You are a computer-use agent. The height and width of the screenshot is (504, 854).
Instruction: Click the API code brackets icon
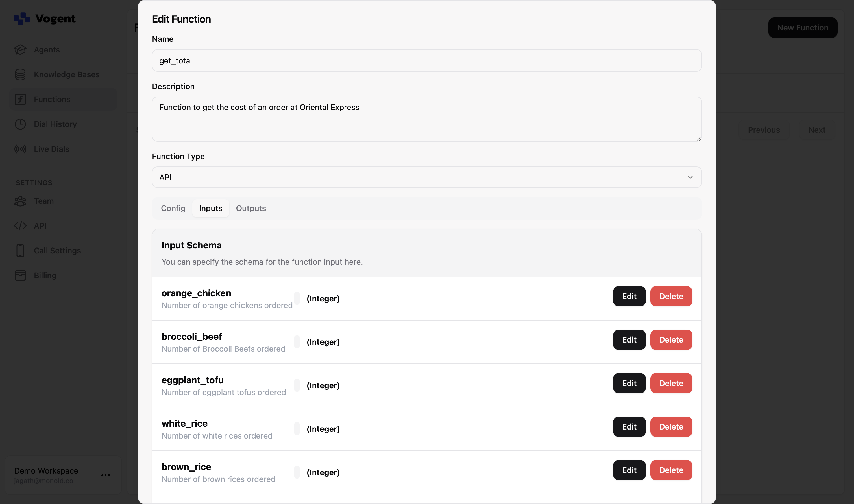point(20,226)
